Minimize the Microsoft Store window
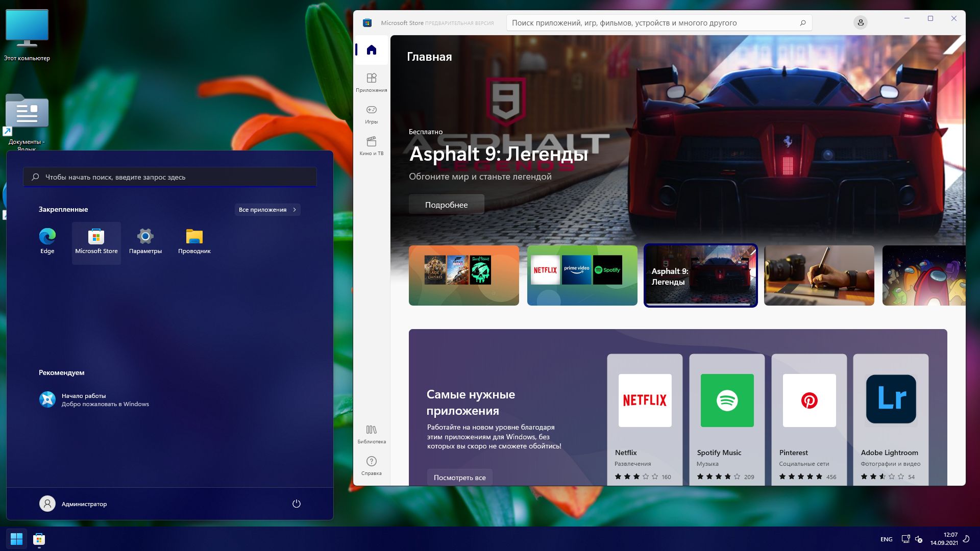Image resolution: width=980 pixels, height=551 pixels. point(907,18)
